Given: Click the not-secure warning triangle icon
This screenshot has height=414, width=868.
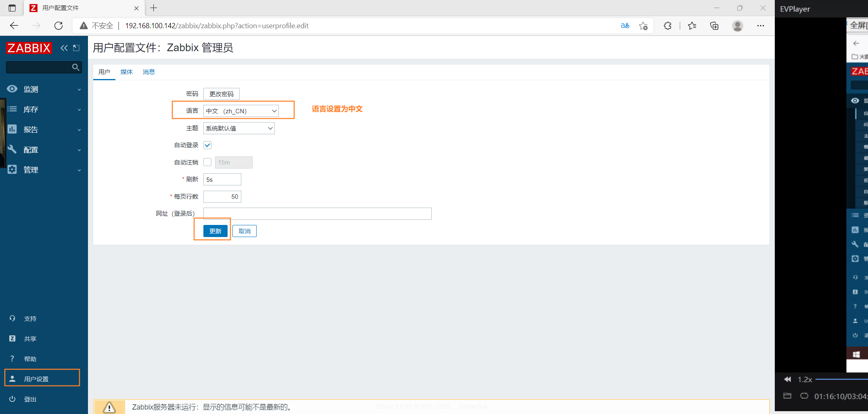Looking at the screenshot, I should coord(84,26).
